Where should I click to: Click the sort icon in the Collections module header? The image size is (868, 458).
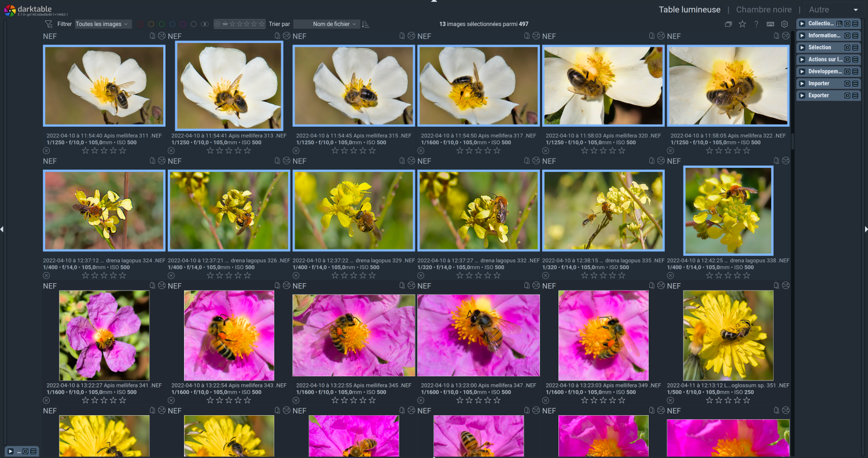[x=839, y=24]
